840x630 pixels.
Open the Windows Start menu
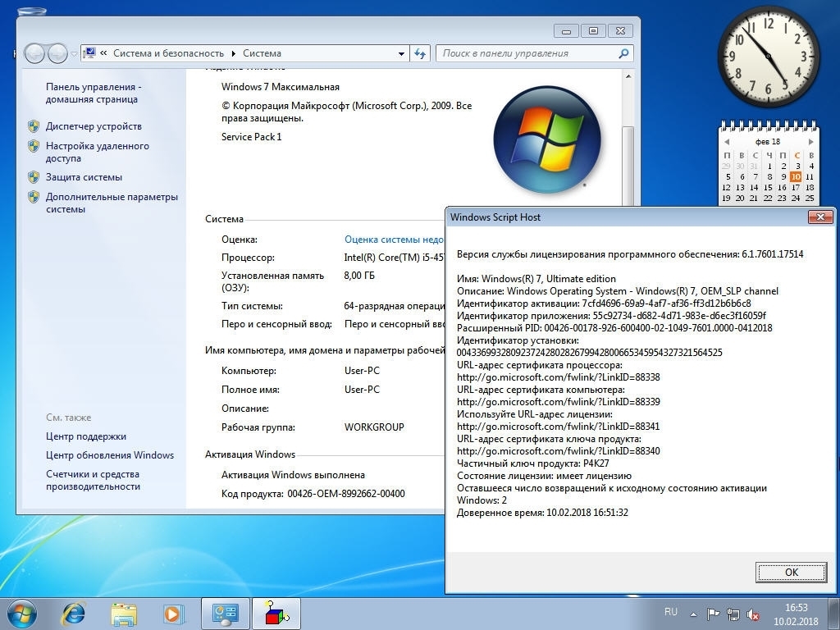[x=21, y=613]
